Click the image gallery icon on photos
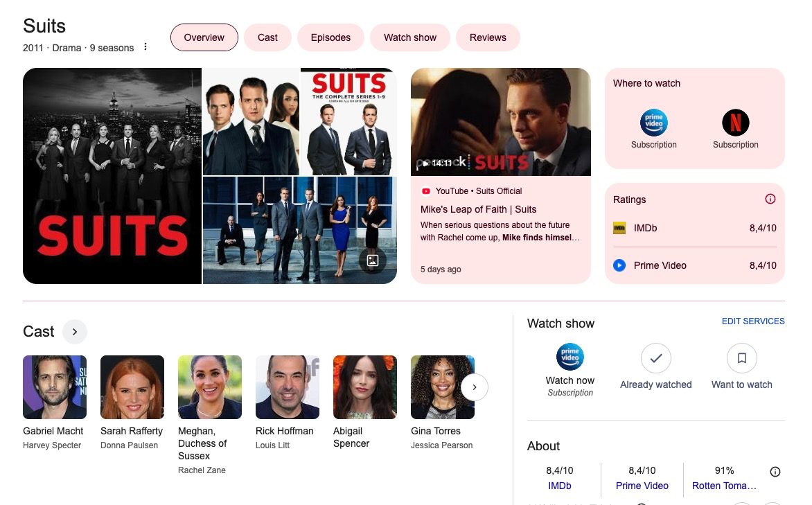Image resolution: width=812 pixels, height=505 pixels. pyautogui.click(x=372, y=260)
